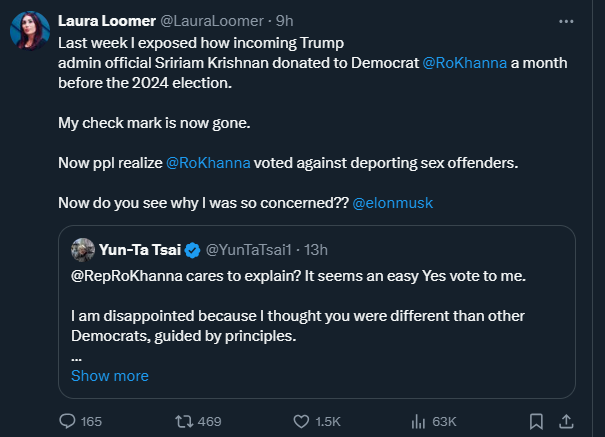Click the share icon on the tweet
The width and height of the screenshot is (605, 437).
pos(566,421)
